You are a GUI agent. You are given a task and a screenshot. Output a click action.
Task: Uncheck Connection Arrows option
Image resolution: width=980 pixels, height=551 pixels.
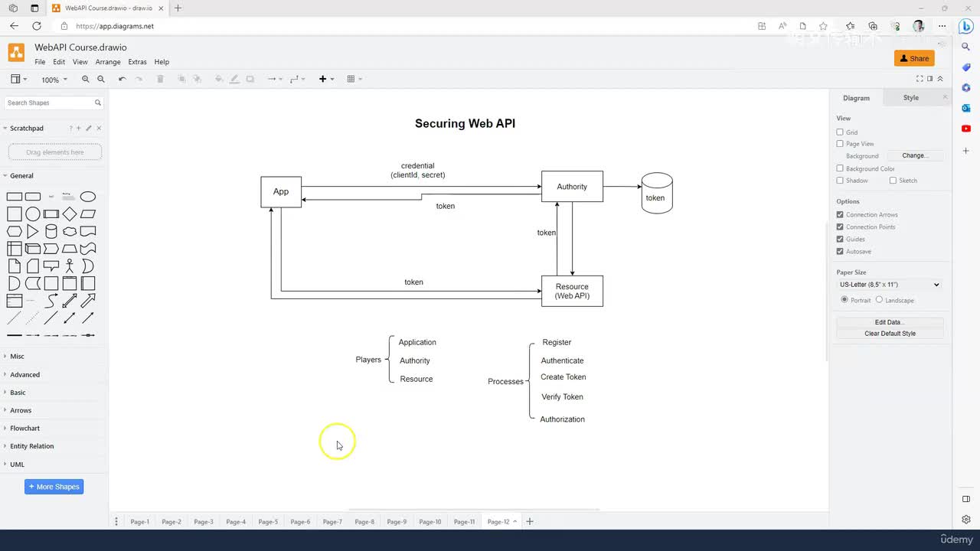[840, 215]
